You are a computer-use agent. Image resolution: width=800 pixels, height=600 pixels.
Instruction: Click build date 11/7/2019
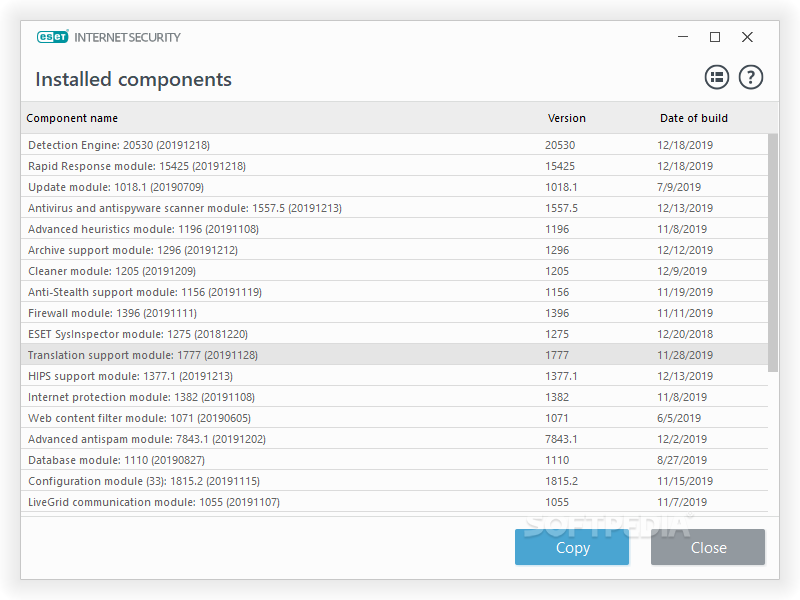(682, 502)
